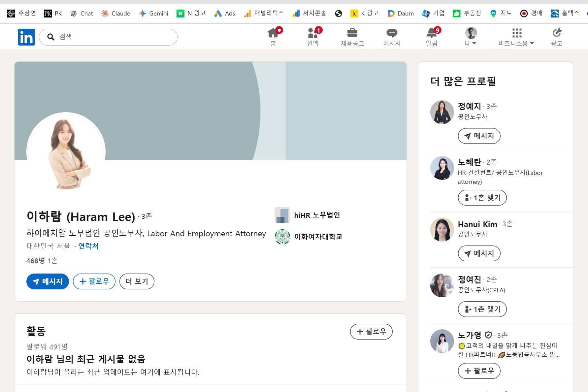
Task: Send 이하람 a message with 메시지 button
Action: [48, 281]
